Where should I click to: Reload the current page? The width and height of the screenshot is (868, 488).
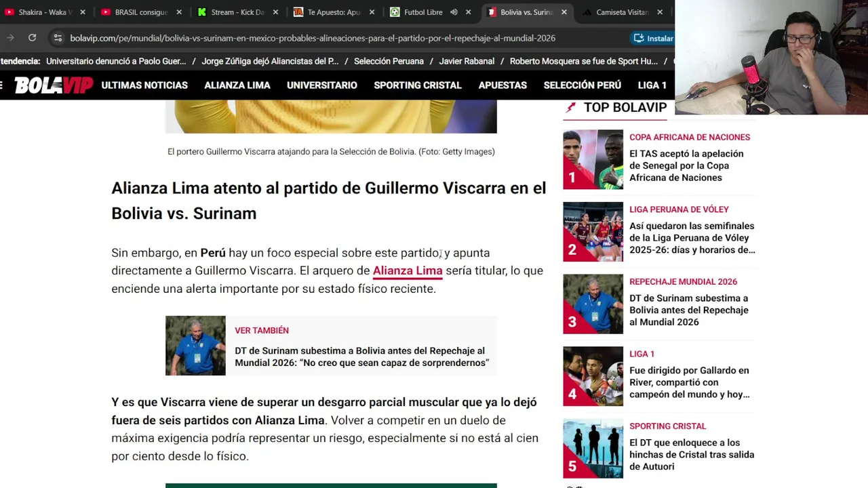pos(32,38)
